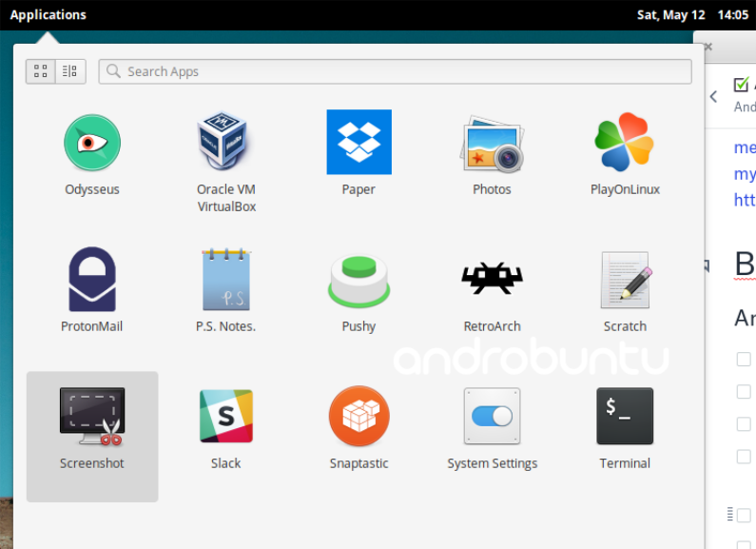
Task: Launch the Pushy app
Action: pyautogui.click(x=359, y=281)
